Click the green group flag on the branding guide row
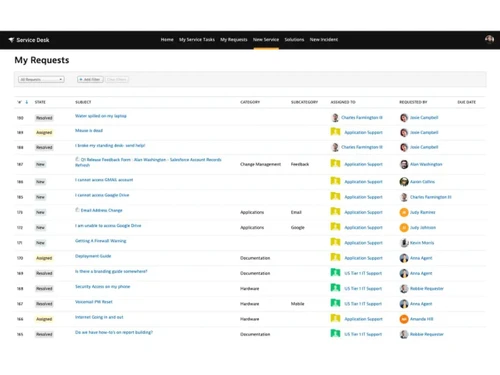Screen dimensions: 500x375 coord(335,273)
